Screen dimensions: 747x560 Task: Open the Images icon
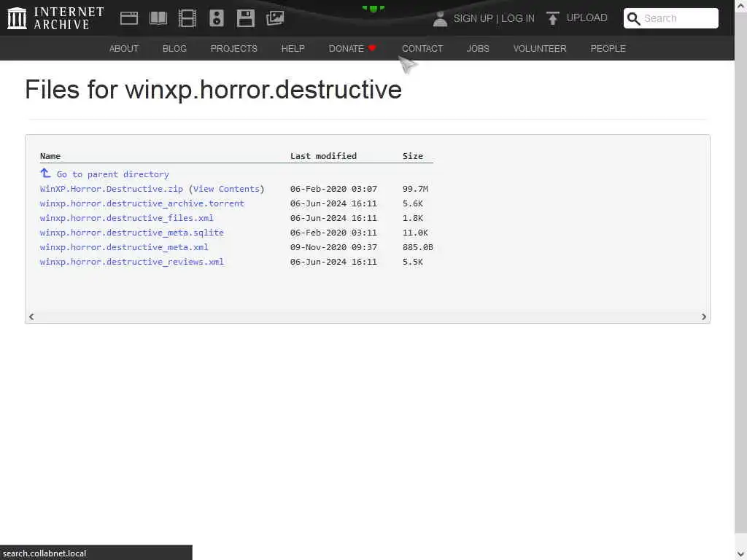coord(275,18)
